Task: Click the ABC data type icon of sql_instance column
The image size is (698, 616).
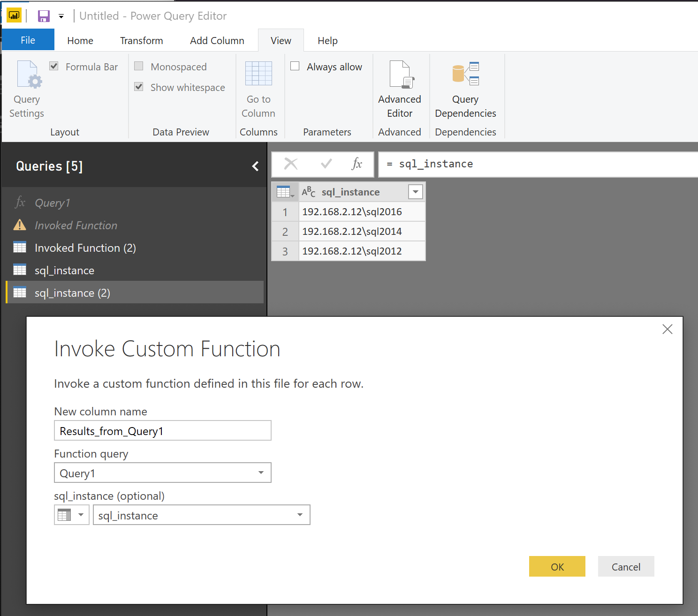Action: coord(309,192)
